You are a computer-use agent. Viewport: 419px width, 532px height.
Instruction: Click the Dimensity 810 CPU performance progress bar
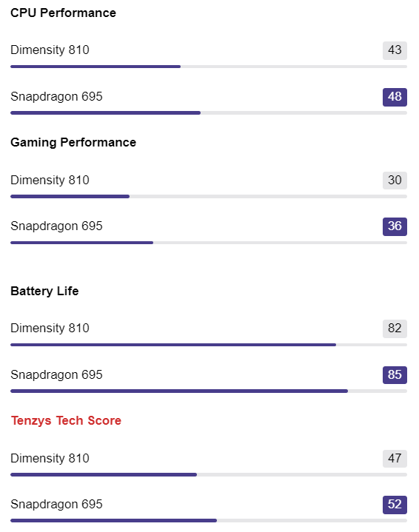(209, 67)
